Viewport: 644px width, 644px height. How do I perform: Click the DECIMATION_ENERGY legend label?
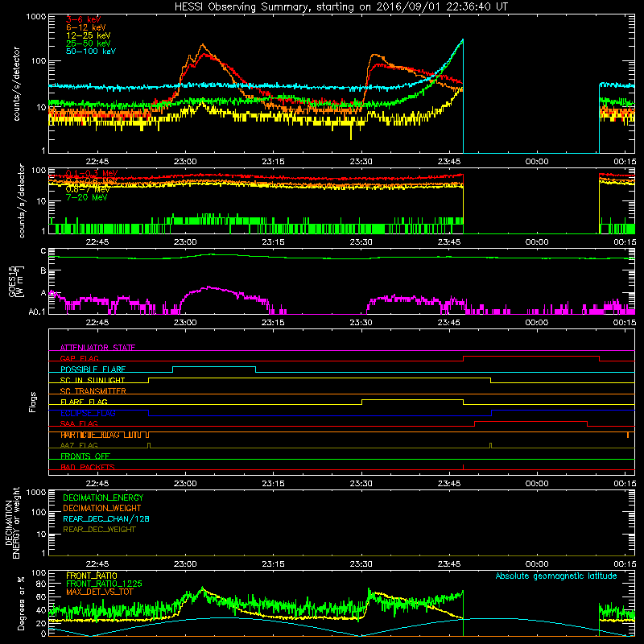(x=103, y=497)
